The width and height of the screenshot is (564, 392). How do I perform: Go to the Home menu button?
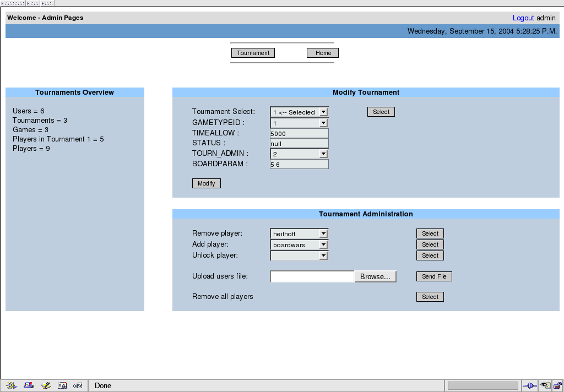pos(323,53)
